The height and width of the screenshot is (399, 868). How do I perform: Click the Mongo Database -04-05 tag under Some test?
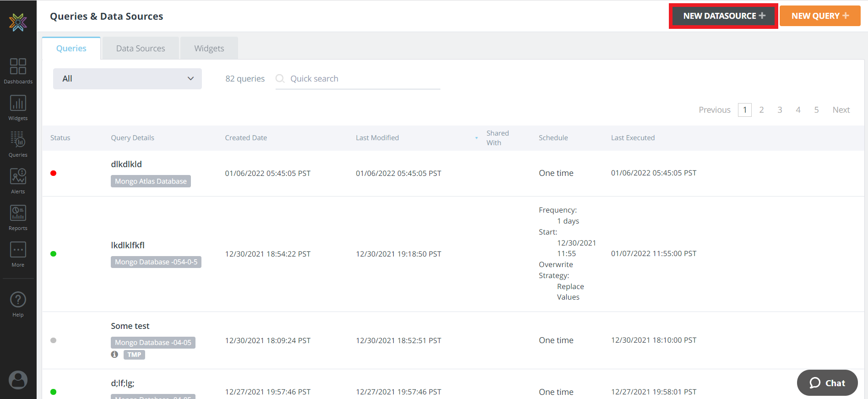(153, 343)
